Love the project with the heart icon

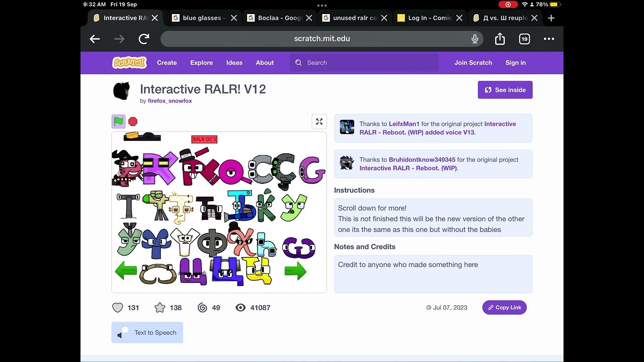(x=118, y=307)
